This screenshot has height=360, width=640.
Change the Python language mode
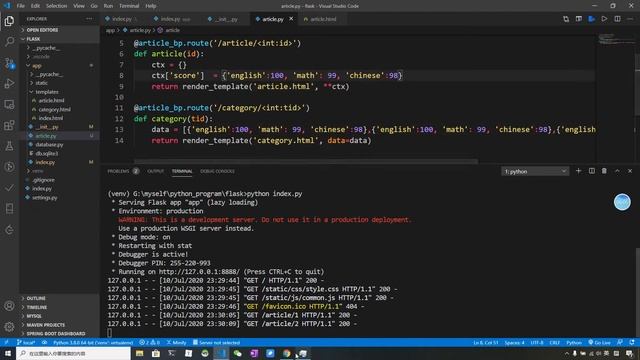click(x=574, y=342)
